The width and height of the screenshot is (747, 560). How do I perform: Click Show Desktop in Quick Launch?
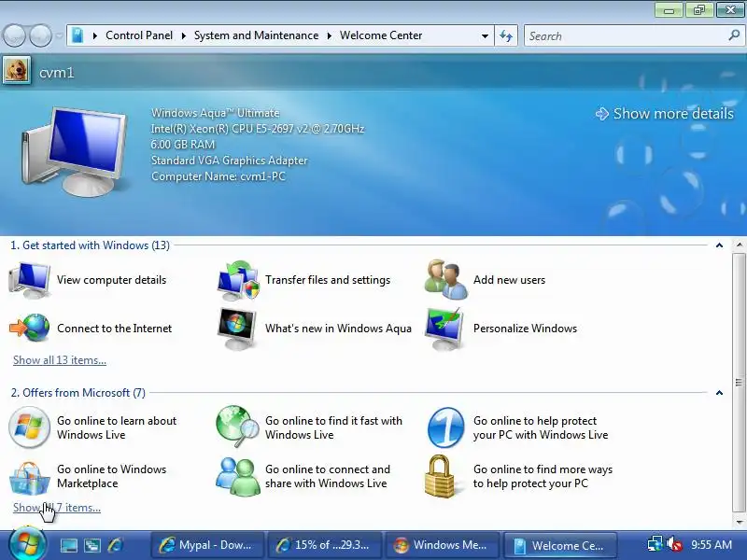(68, 545)
